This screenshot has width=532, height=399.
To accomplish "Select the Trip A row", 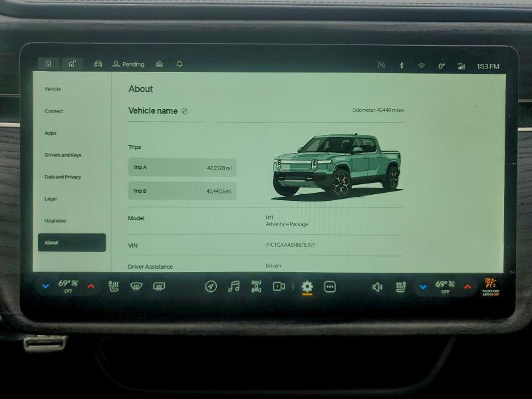I will coord(182,168).
